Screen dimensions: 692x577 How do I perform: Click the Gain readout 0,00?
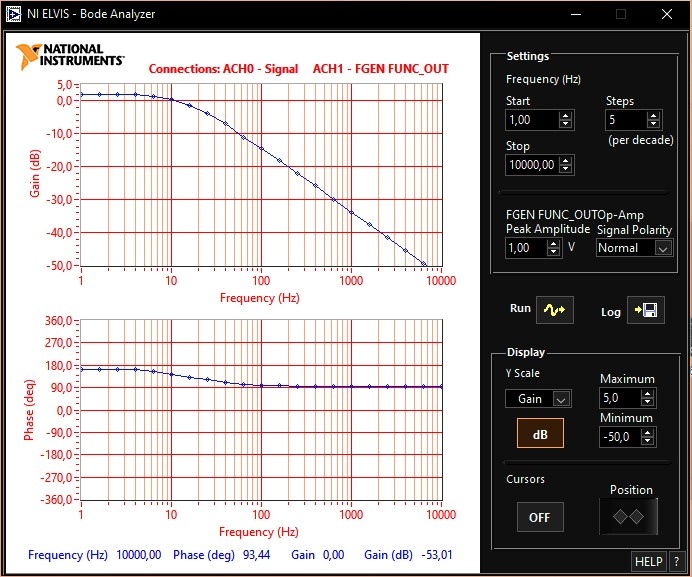click(334, 554)
